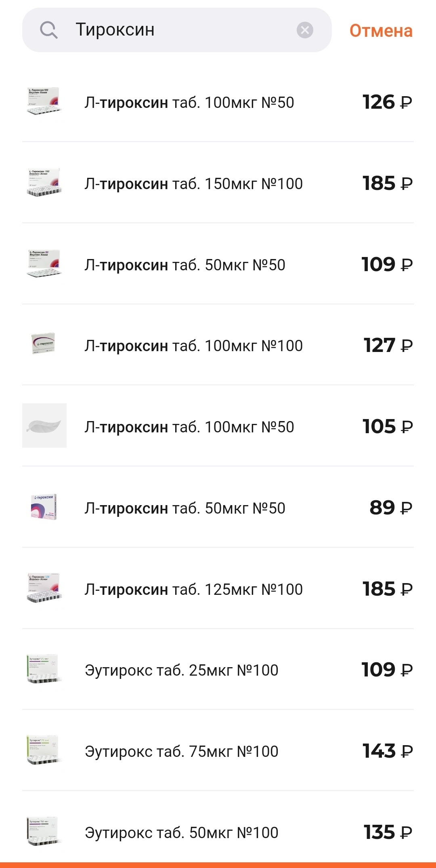The height and width of the screenshot is (868, 436).
Task: Select the 89 ₽ price
Action: [390, 508]
